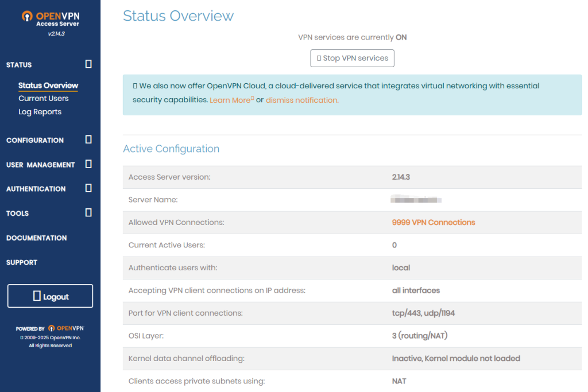The width and height of the screenshot is (588, 392).
Task: Open the Status Overview page
Action: (48, 86)
